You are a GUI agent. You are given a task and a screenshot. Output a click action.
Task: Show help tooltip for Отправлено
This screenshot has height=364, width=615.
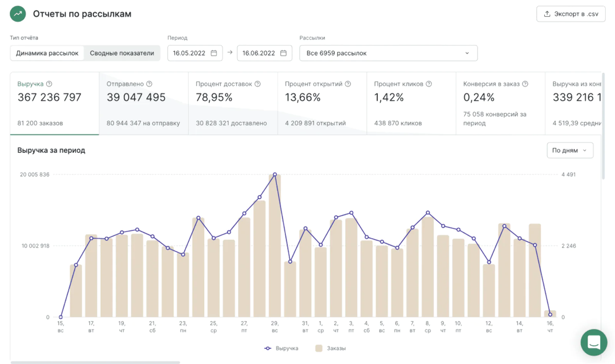pos(149,84)
